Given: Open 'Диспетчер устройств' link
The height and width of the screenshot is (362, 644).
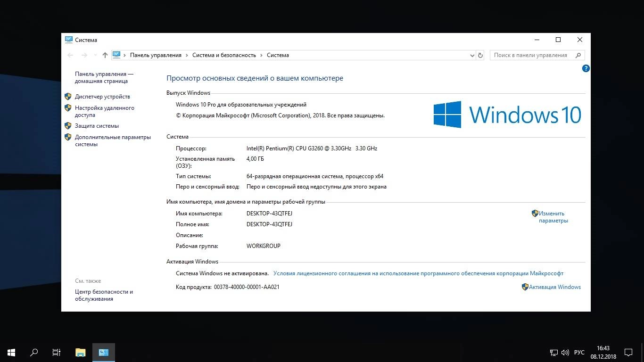Looking at the screenshot, I should (102, 97).
